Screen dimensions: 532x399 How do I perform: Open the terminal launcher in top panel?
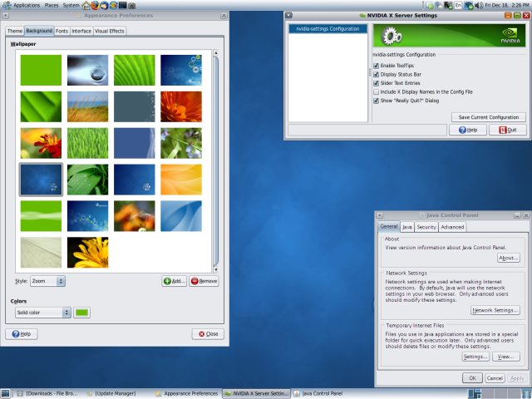pos(122,5)
